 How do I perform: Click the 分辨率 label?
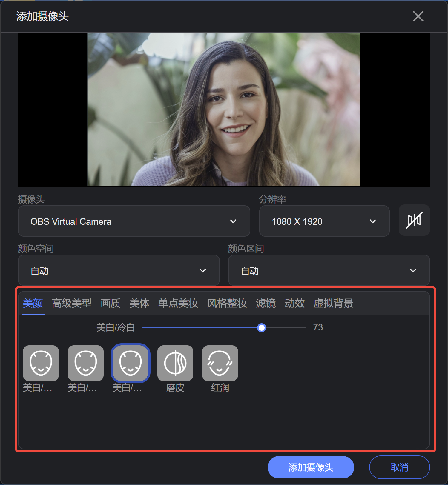pyautogui.click(x=273, y=199)
